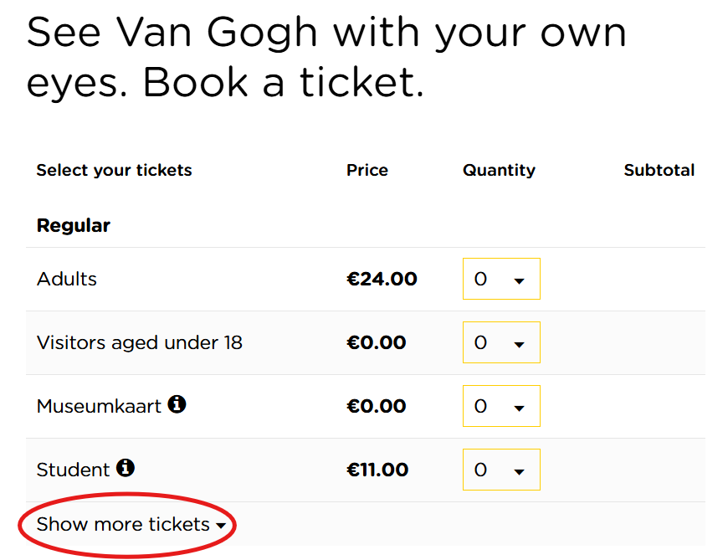The image size is (728, 560).
Task: Click the Adults ticket label
Action: click(x=67, y=279)
